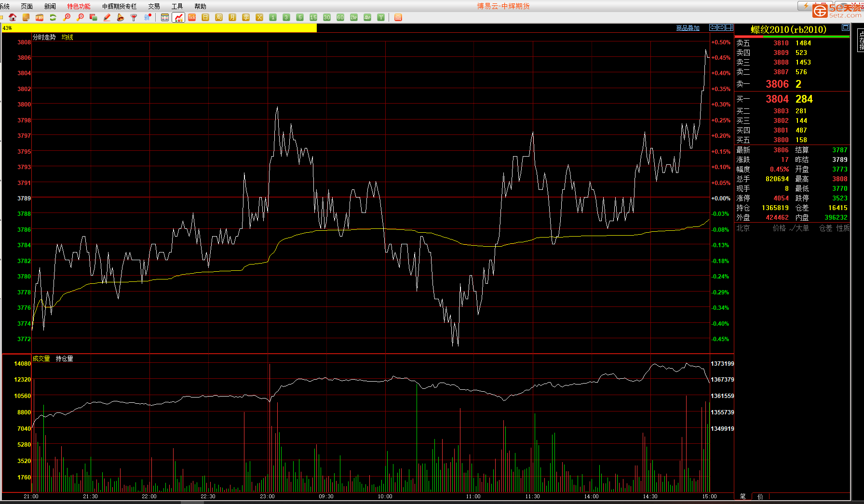This screenshot has height=504, width=864.
Task: Click the zoom in magnifier icon
Action: pyautogui.click(x=67, y=17)
